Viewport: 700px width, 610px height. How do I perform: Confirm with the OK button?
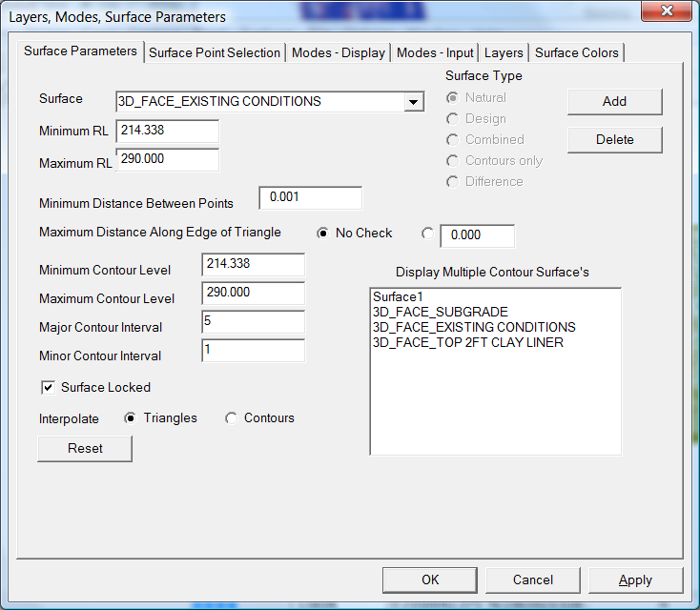pyautogui.click(x=430, y=579)
